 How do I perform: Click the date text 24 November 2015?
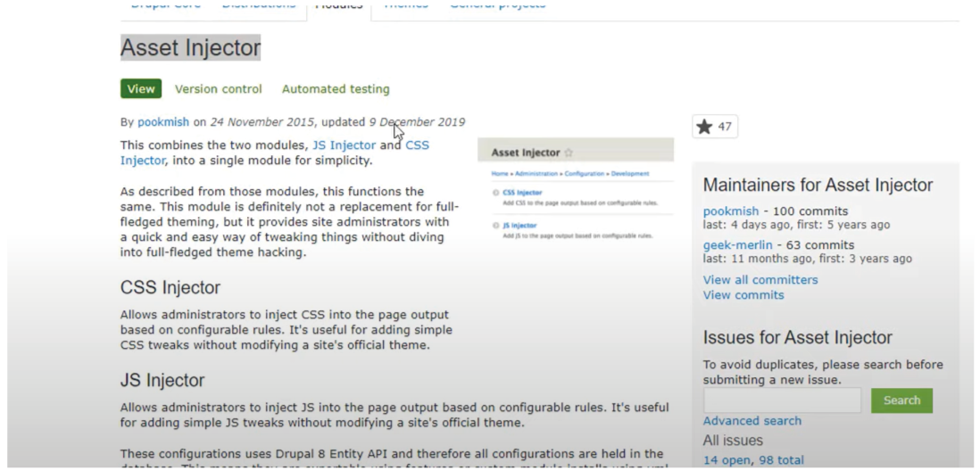262,122
